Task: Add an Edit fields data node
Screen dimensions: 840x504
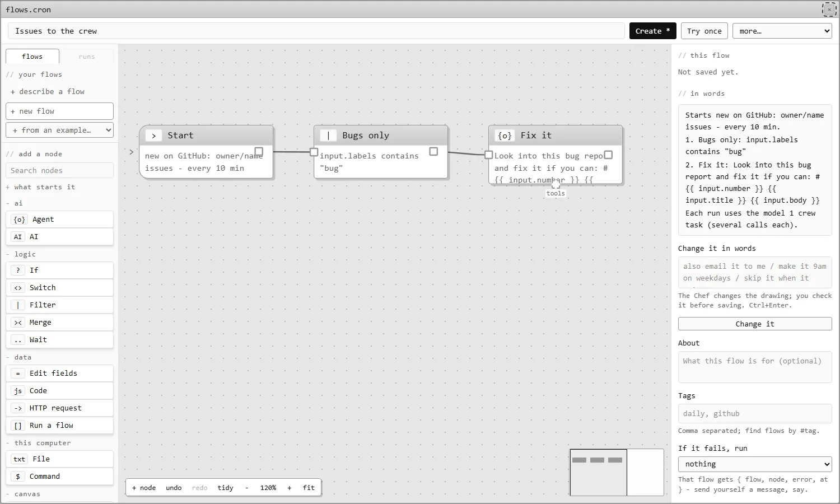Action: point(59,374)
